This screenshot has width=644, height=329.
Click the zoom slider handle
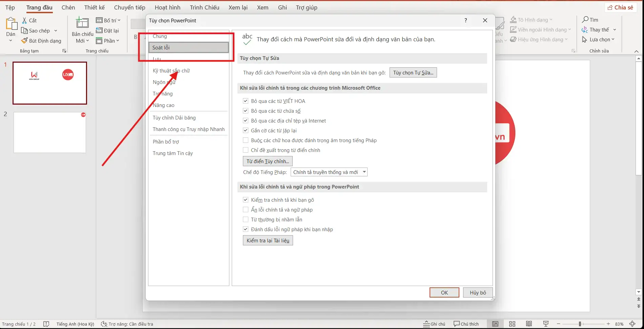coord(580,324)
